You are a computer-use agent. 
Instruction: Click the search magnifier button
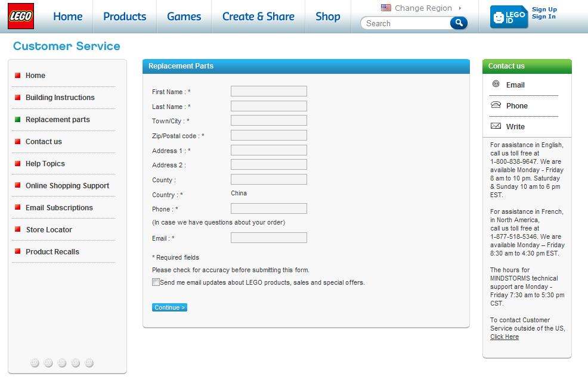[x=459, y=23]
